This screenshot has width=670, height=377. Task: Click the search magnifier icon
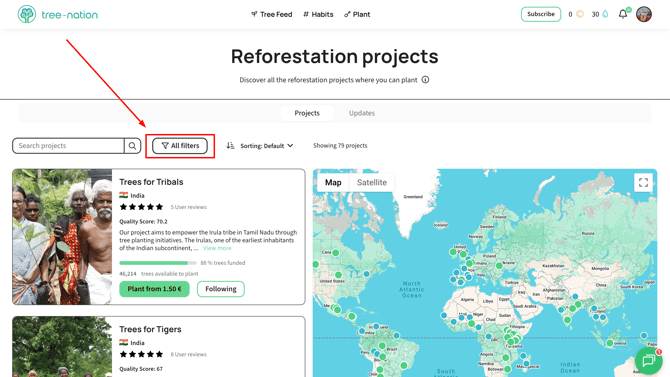tap(132, 146)
